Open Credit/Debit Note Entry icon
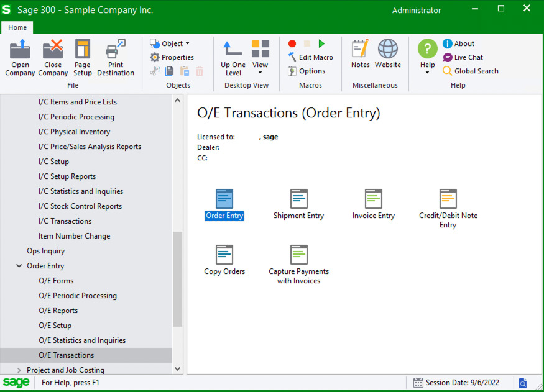This screenshot has height=392, width=544. tap(448, 199)
